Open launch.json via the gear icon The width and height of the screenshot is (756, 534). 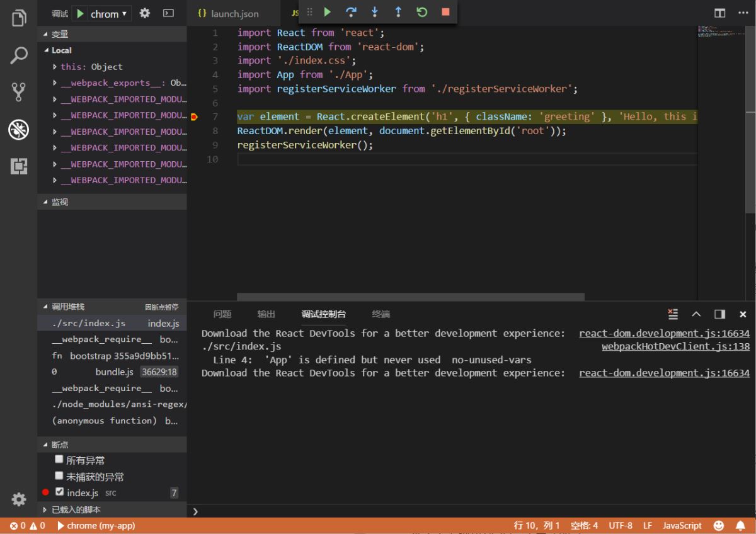(145, 13)
